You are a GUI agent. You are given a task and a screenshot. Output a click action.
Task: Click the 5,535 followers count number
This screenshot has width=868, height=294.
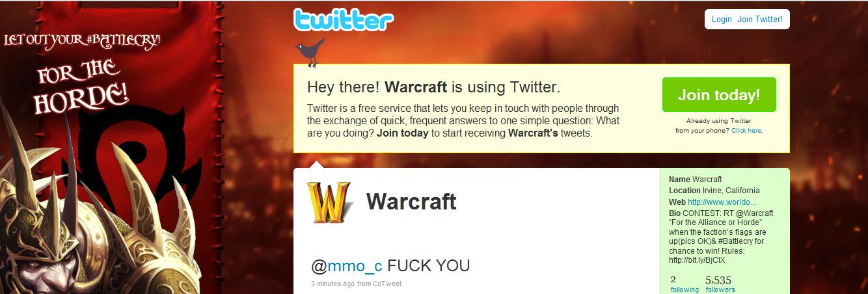tap(718, 280)
